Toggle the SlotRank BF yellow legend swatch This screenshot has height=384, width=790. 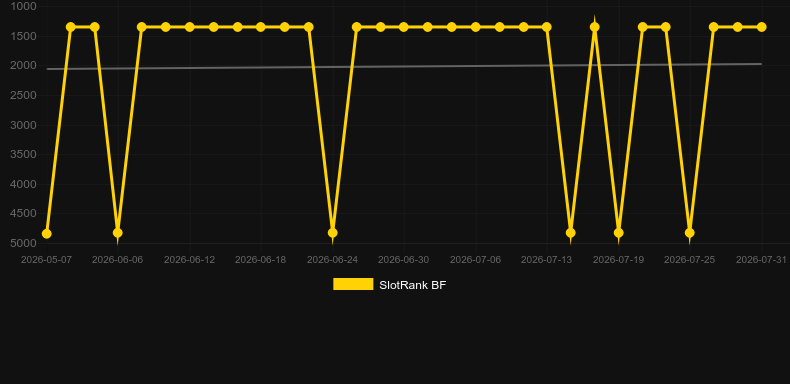point(353,284)
